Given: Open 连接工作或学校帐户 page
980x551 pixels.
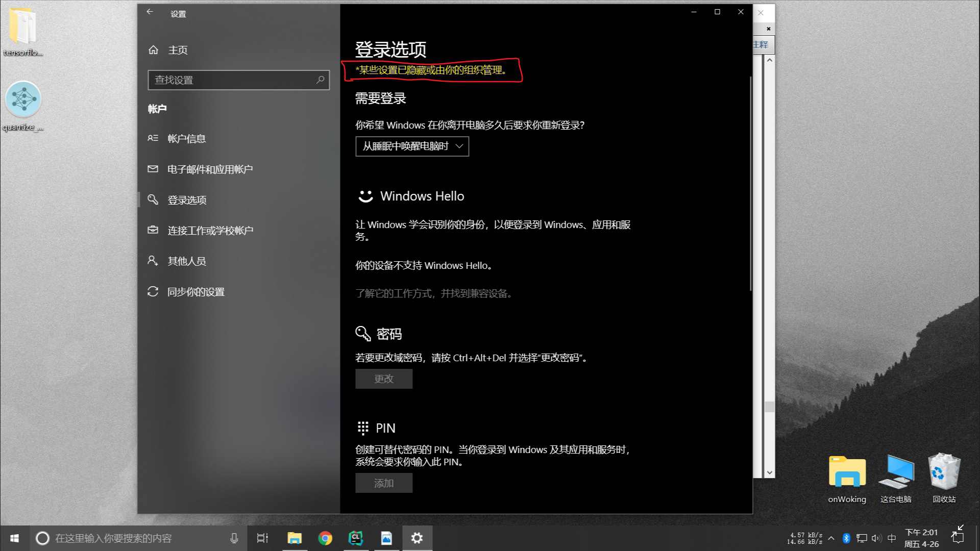Looking at the screenshot, I should point(210,231).
